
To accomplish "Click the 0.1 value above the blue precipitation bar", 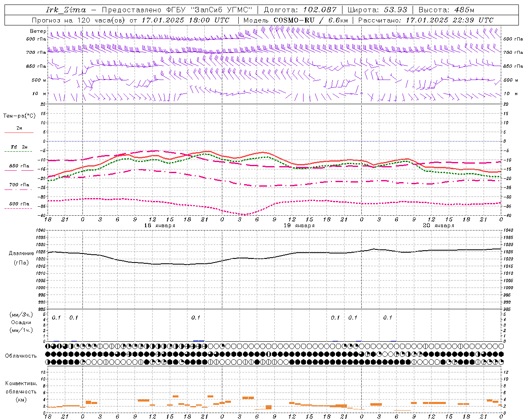I will point(196,317).
